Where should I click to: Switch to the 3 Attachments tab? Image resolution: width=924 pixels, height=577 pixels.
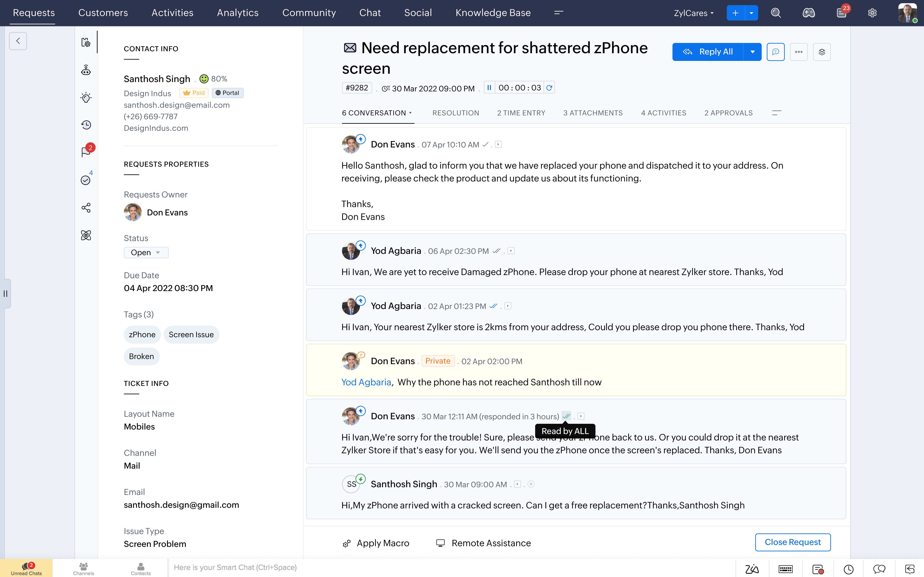[593, 113]
